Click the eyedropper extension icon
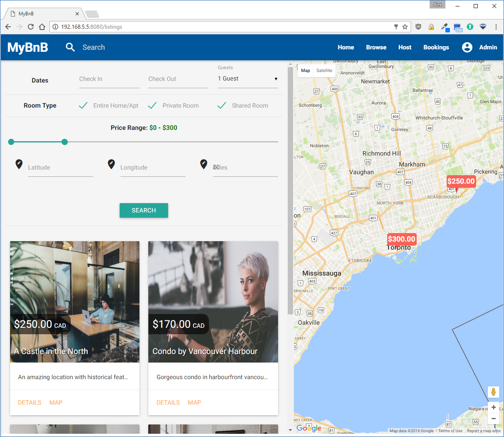The height and width of the screenshot is (437, 504). click(x=445, y=27)
